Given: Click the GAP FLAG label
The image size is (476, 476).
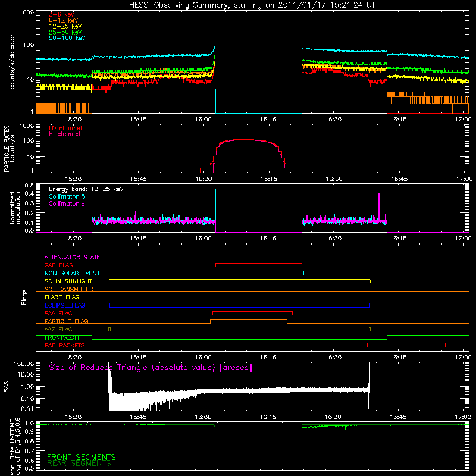Looking at the screenshot, I should point(58,265).
